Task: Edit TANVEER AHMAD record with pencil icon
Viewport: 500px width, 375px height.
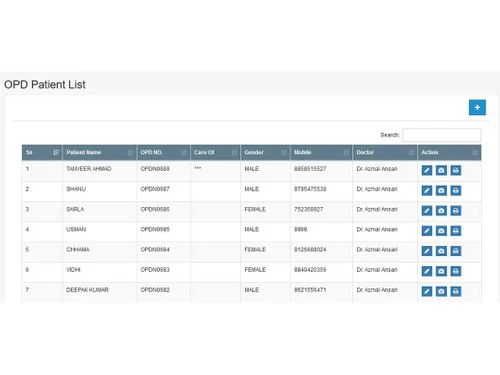Action: [x=427, y=170]
